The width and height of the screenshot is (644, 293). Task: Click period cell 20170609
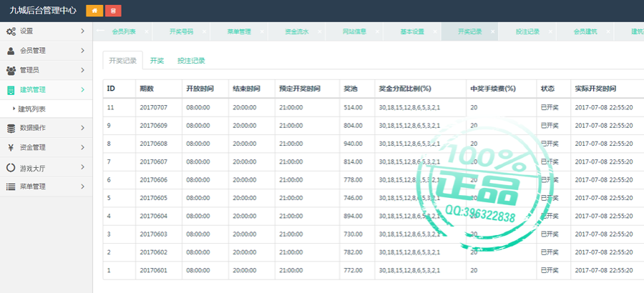[x=154, y=126]
